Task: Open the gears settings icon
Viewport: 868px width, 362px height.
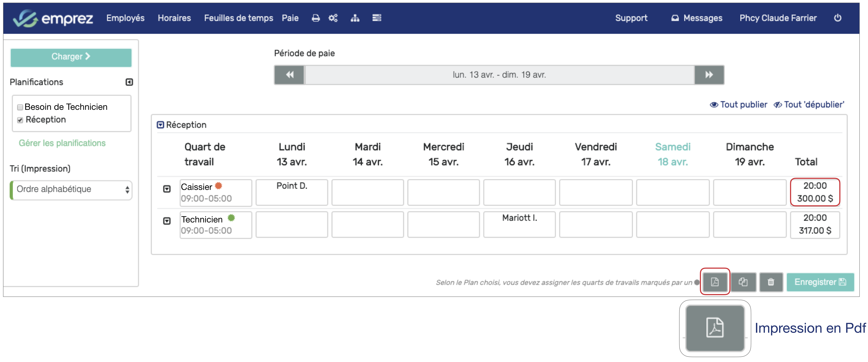Action: click(333, 18)
